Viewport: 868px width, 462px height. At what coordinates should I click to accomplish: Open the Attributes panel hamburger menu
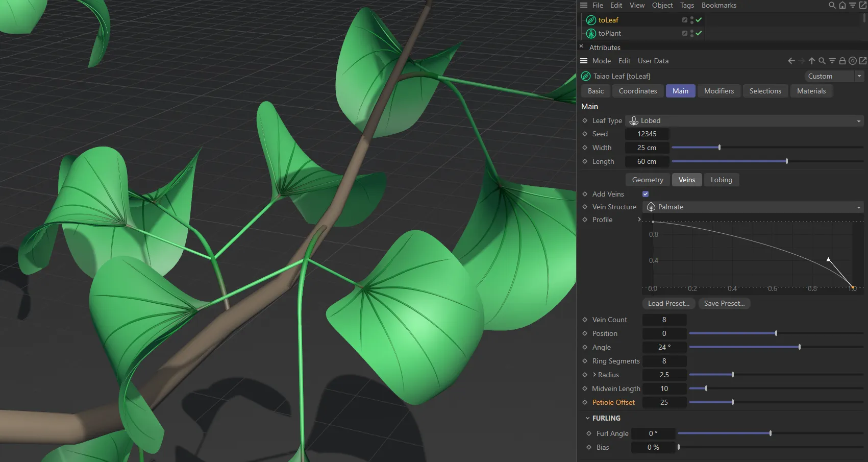(583, 61)
